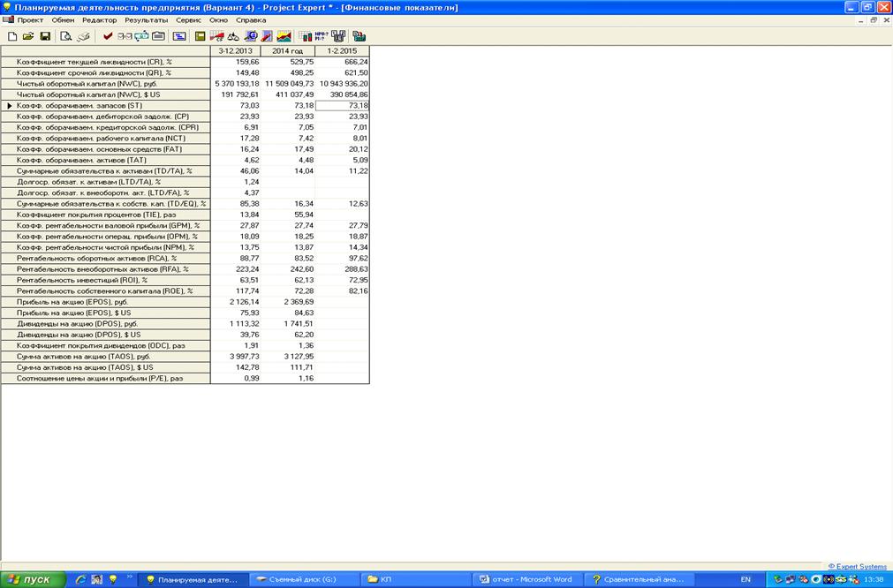Select row Рентабельность собственного капитала (ROE), %
Screen dimensions: 893x588
pyautogui.click(x=106, y=290)
